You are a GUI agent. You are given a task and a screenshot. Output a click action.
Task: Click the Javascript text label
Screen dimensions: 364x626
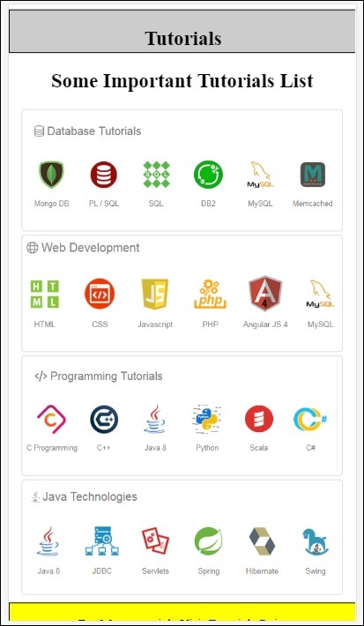(155, 324)
